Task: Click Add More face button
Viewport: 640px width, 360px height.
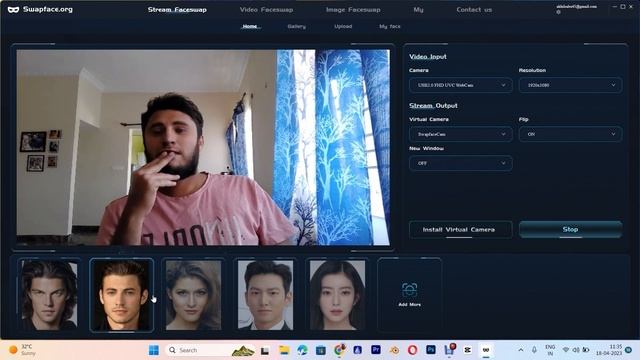Action: pos(409,295)
